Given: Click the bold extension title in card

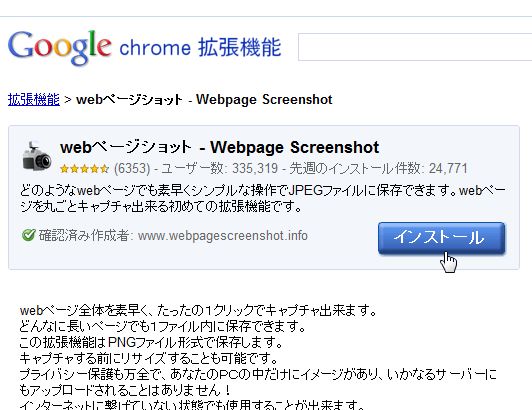Looking at the screenshot, I should coord(220,147).
